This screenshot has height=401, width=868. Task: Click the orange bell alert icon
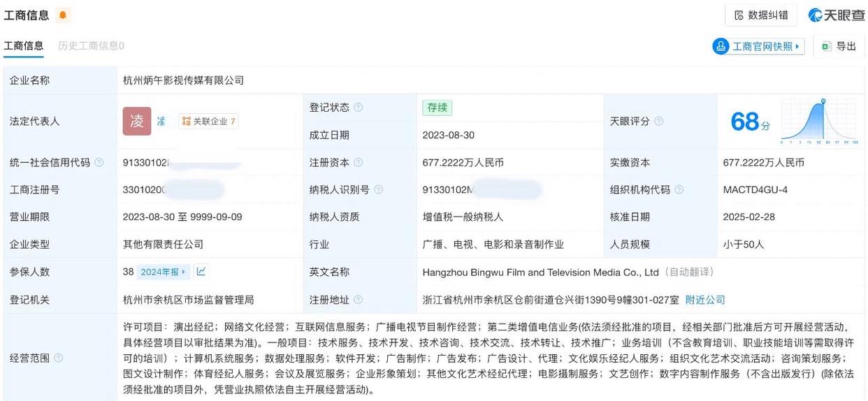(63, 15)
